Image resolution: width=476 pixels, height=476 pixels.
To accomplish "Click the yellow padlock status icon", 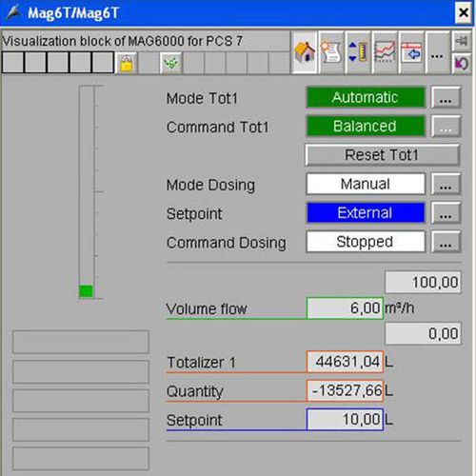I will pyautogui.click(x=127, y=63).
